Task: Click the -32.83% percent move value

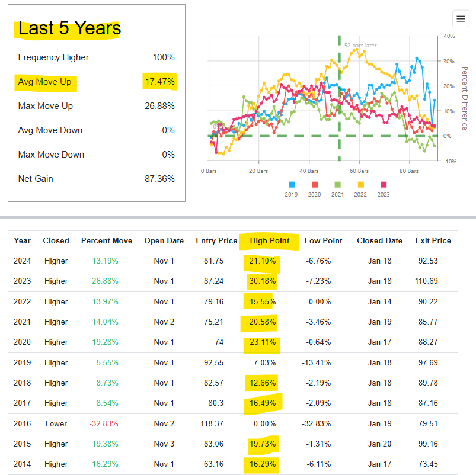Action: pos(104,423)
